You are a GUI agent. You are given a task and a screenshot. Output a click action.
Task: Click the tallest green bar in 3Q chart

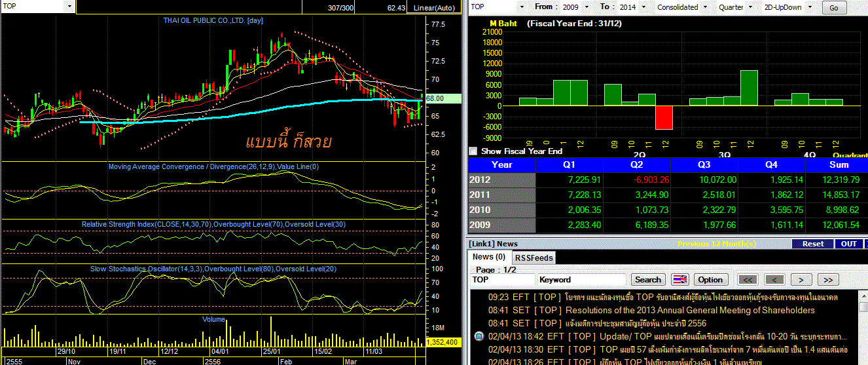[749, 88]
